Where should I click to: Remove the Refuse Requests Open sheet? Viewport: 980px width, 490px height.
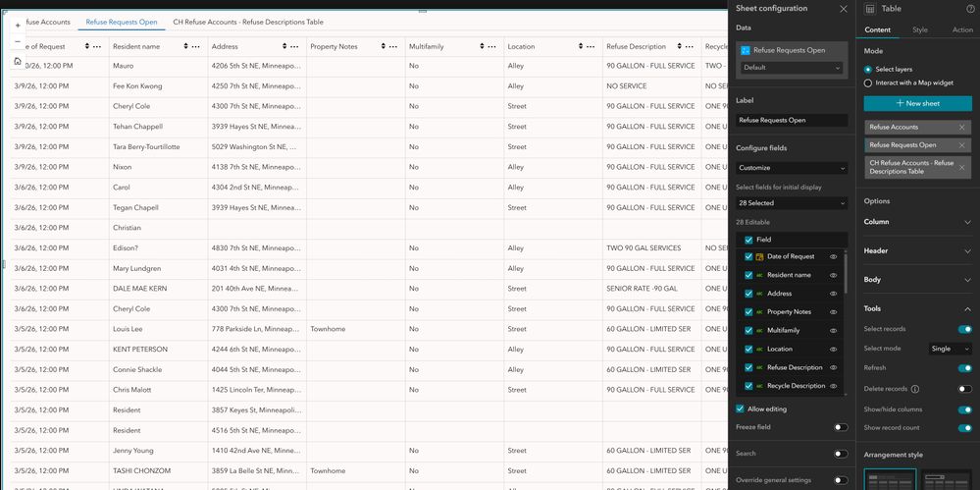pyautogui.click(x=962, y=145)
